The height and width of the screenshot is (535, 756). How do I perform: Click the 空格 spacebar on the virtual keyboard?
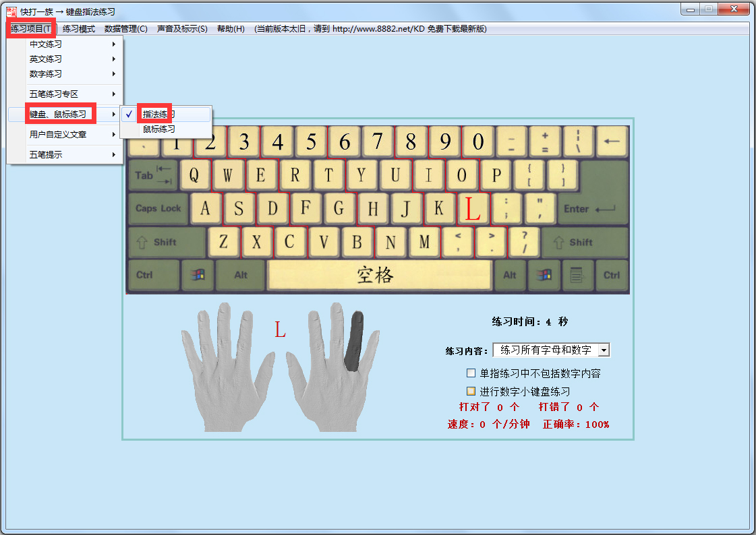pos(379,274)
